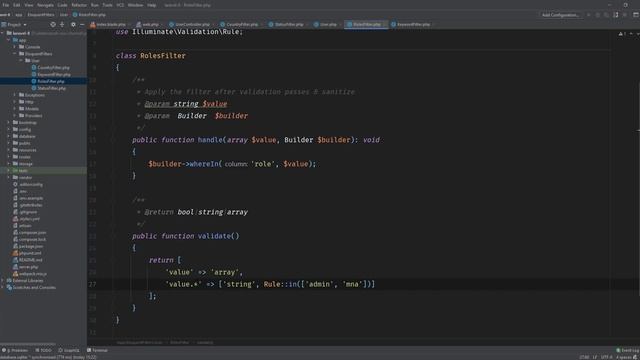Collapse the User folder in project tree

[21, 61]
